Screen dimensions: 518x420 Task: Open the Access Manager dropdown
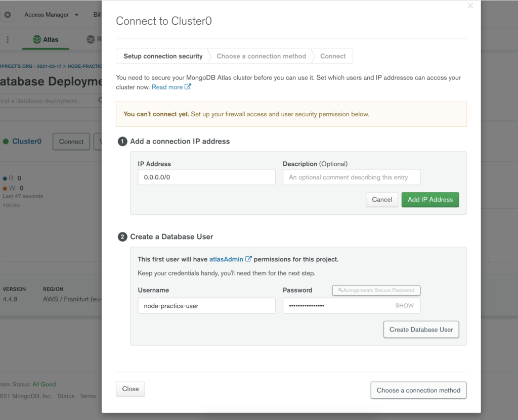[x=51, y=15]
